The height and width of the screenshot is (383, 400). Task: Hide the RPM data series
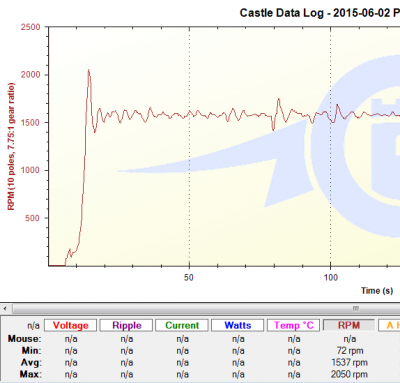[349, 325]
